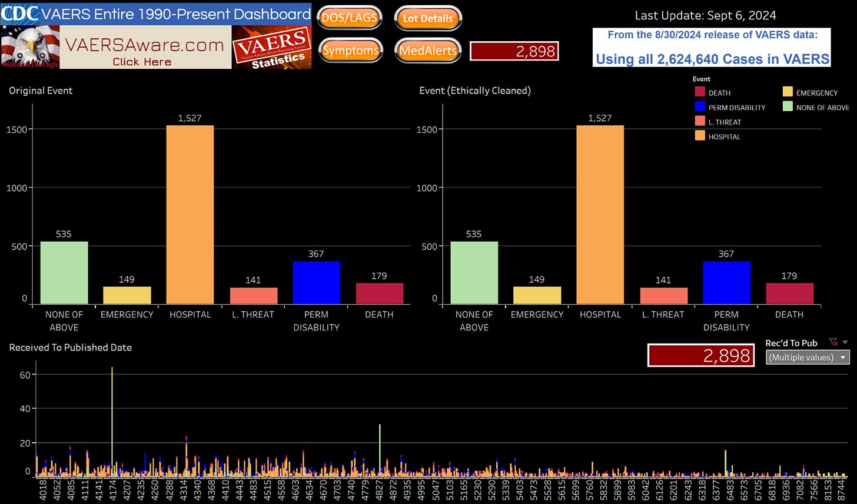Select NONE OF ABOVE bar in Ethically Cleaned
857x504 pixels.
coord(474,273)
